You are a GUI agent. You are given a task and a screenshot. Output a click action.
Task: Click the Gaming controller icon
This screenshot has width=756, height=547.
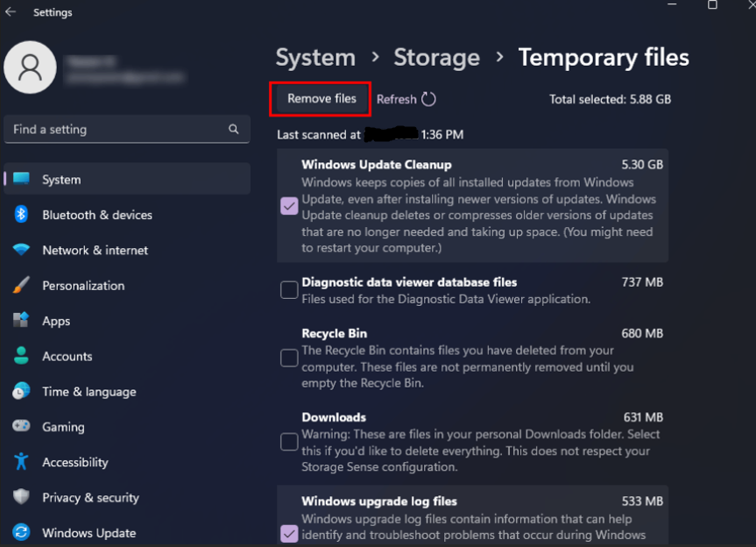(21, 426)
